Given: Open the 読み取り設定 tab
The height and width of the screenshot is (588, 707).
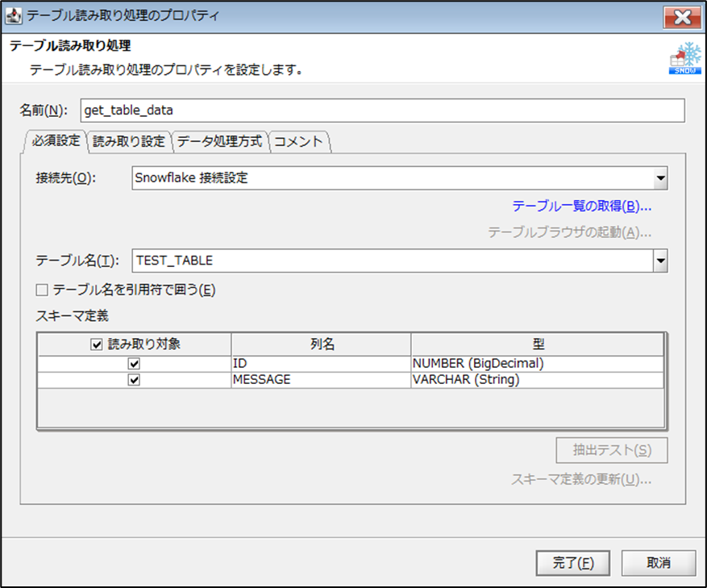Looking at the screenshot, I should pyautogui.click(x=128, y=141).
